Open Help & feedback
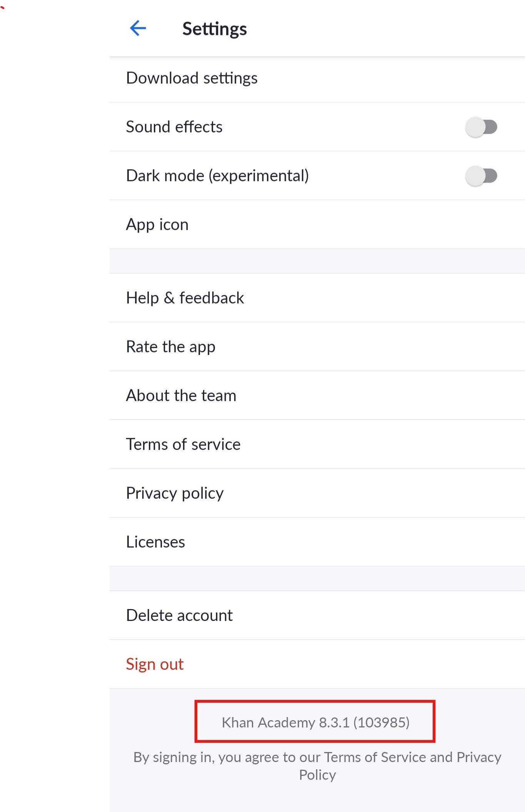This screenshot has width=525, height=812. (317, 298)
